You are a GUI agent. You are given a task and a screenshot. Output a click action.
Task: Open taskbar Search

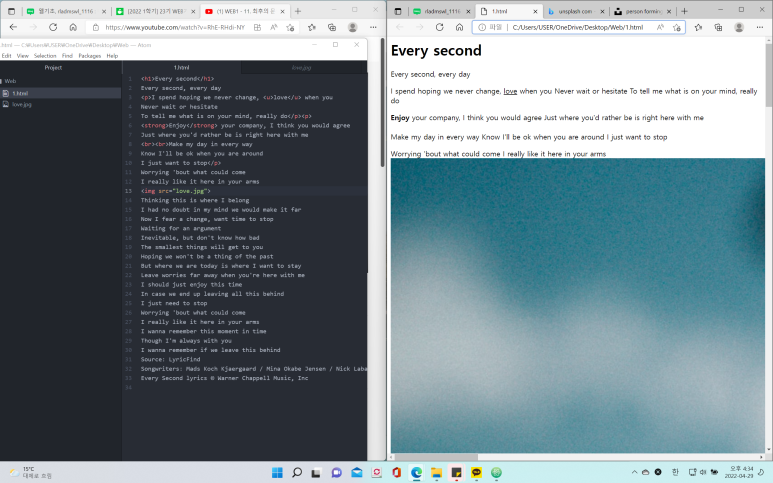(297, 473)
